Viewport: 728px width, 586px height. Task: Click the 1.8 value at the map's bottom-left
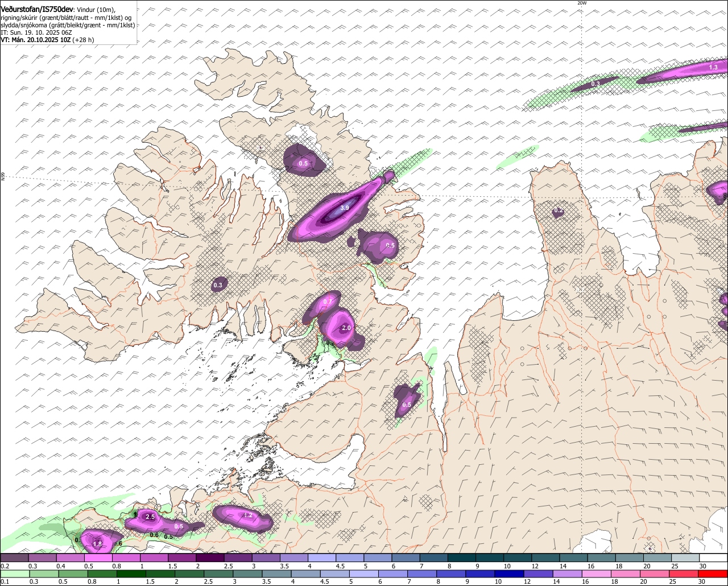[x=97, y=544]
